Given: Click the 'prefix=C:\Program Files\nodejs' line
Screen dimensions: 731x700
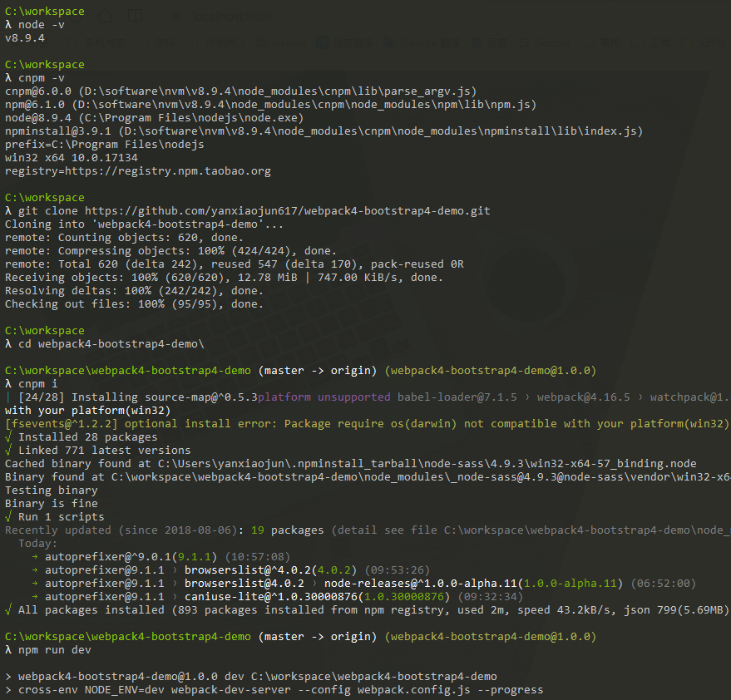Looking at the screenshot, I should [x=105, y=145].
